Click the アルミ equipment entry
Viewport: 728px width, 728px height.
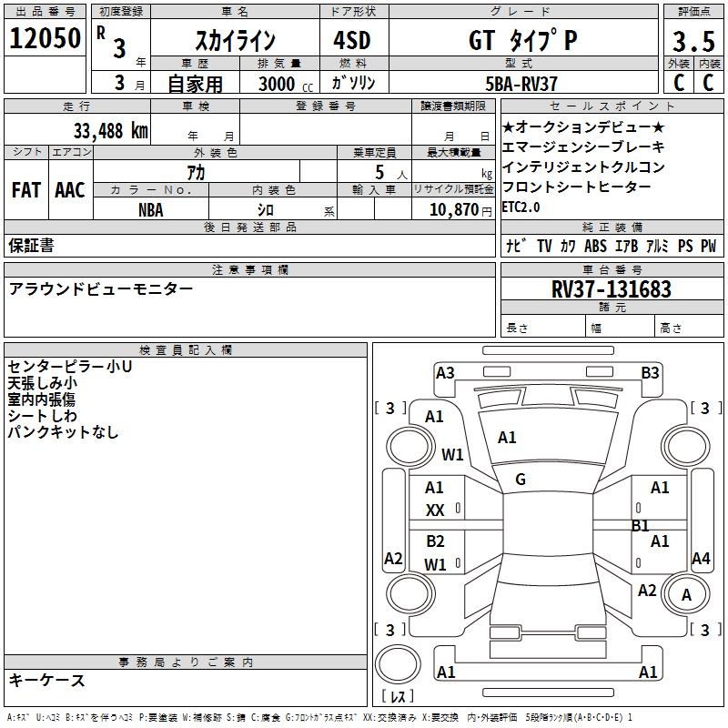pyautogui.click(x=657, y=246)
